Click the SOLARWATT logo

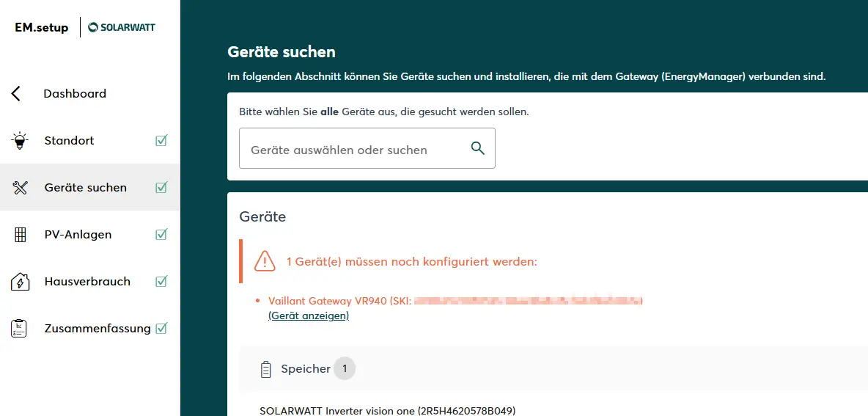(x=122, y=28)
